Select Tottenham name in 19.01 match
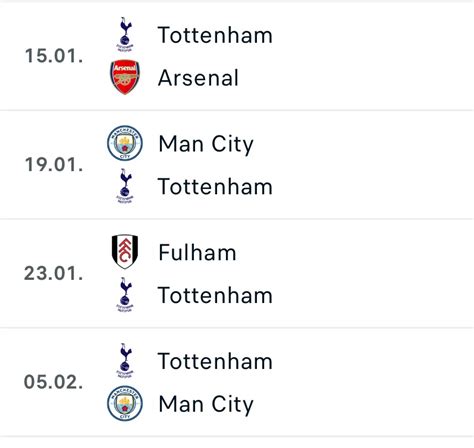474x448 pixels. click(215, 186)
